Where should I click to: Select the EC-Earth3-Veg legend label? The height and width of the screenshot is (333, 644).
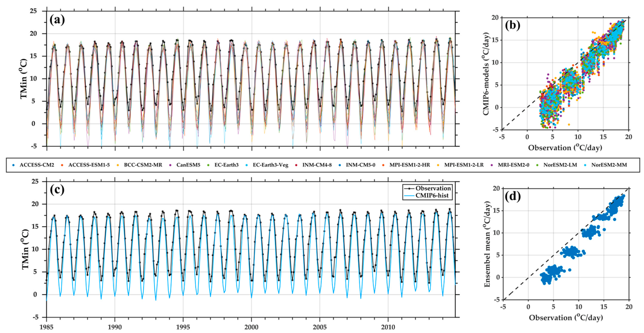coord(270,165)
